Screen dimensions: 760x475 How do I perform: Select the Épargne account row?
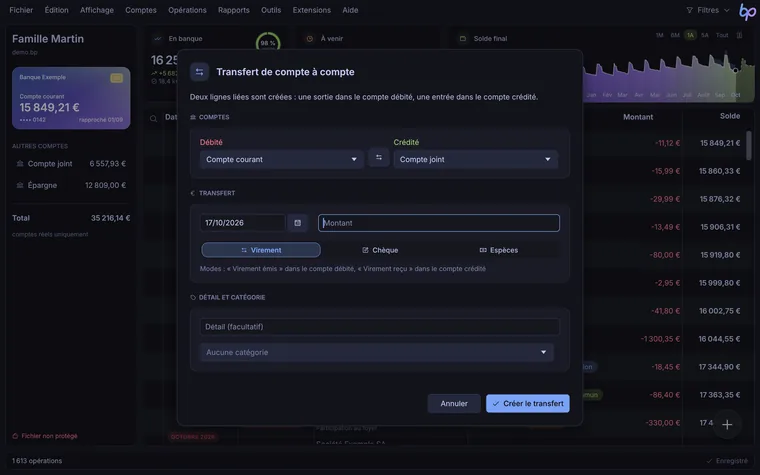tap(71, 185)
